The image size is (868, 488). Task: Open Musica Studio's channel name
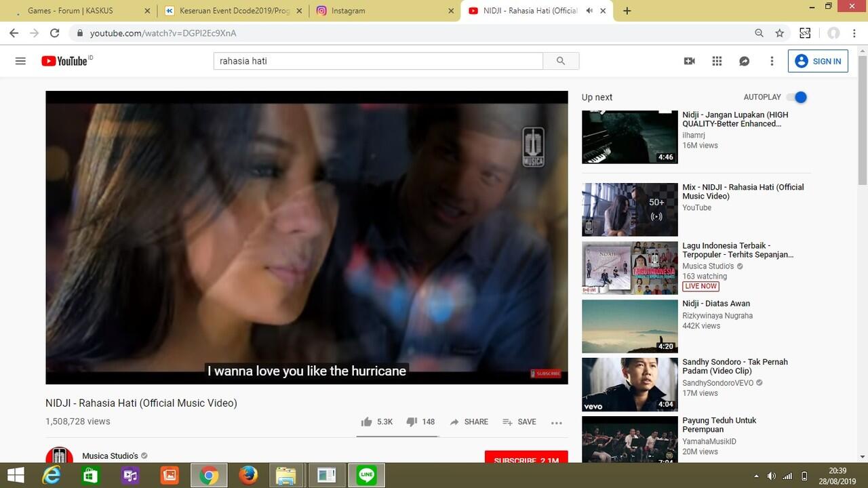(x=110, y=455)
